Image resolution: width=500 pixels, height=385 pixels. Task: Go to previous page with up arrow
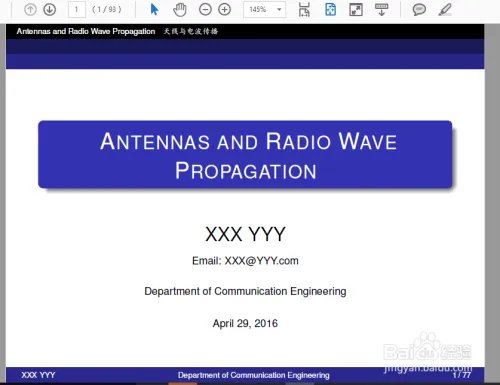pos(30,9)
